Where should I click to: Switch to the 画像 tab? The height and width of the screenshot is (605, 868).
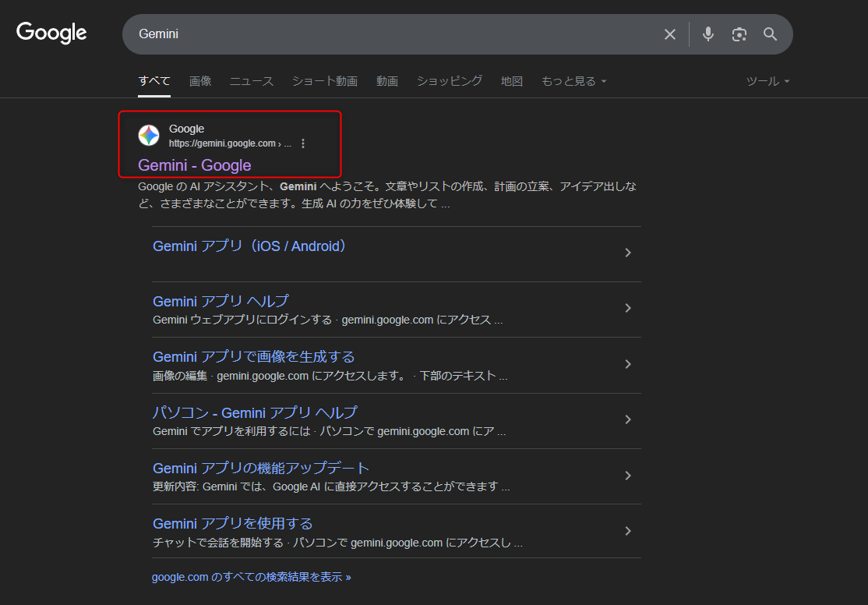[x=200, y=80]
